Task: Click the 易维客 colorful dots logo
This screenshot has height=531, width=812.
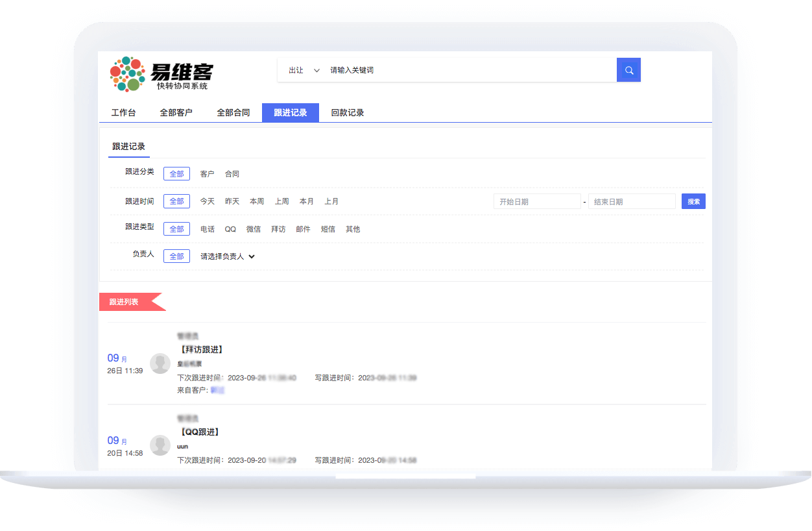Action: [x=127, y=74]
